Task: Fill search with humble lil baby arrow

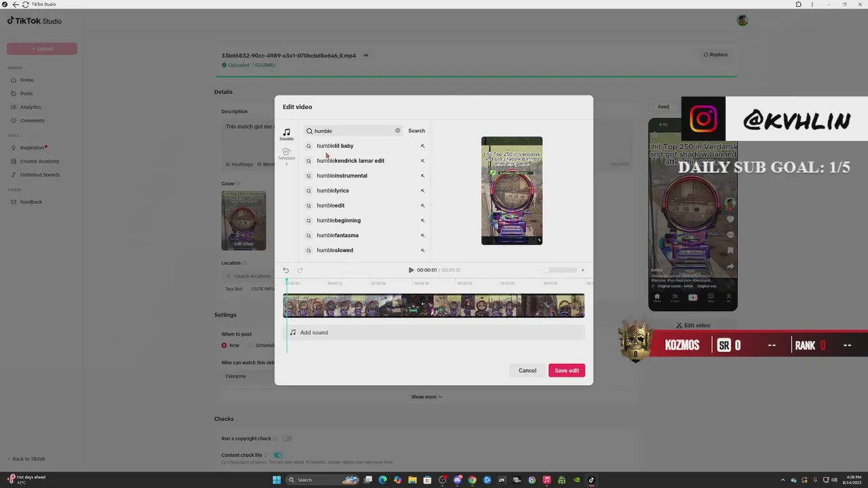Action: 422,146
